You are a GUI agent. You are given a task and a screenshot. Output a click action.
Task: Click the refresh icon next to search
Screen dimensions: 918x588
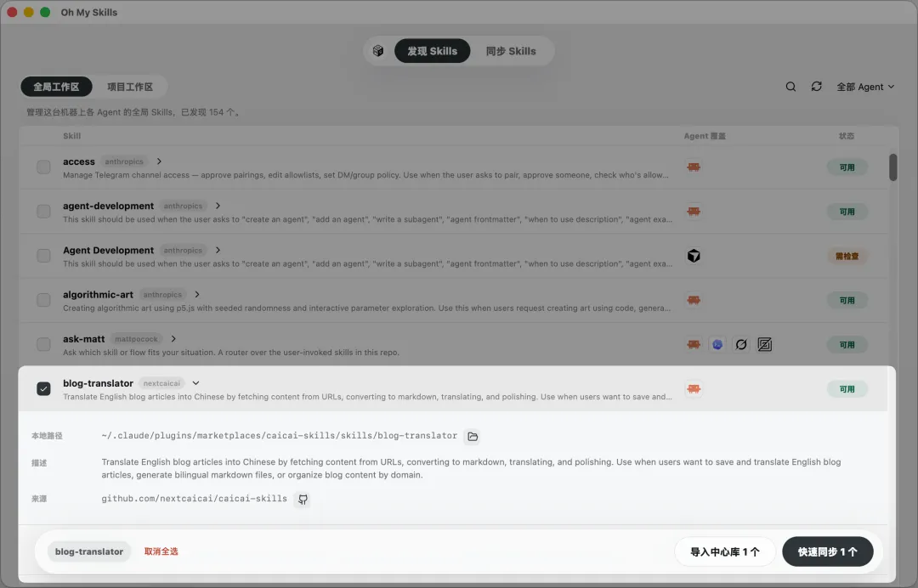click(816, 87)
